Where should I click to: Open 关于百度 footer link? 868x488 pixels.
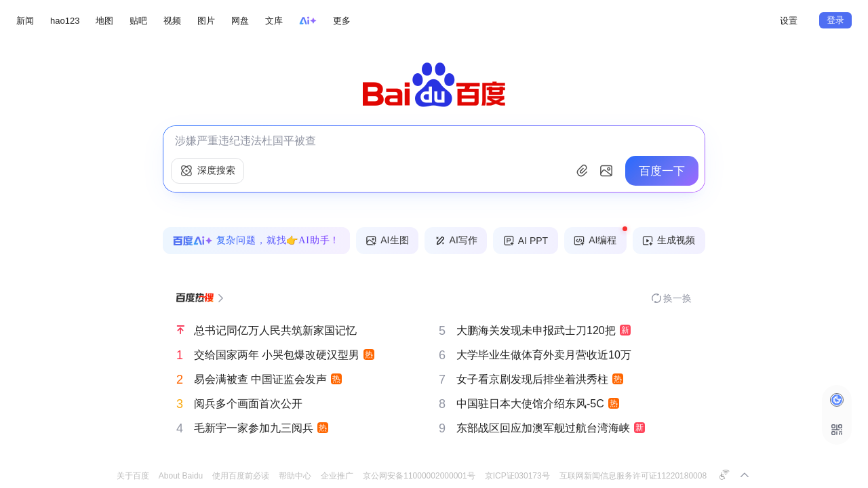133,476
